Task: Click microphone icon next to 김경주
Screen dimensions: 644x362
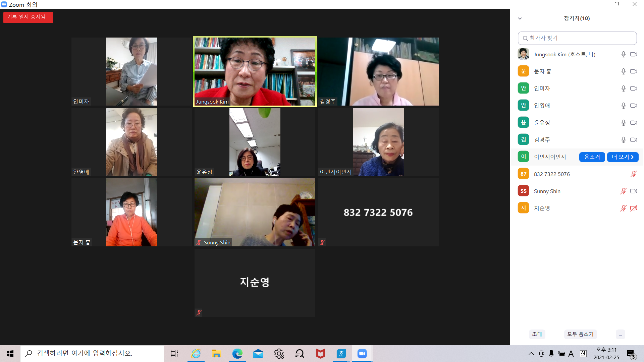Action: coord(623,140)
